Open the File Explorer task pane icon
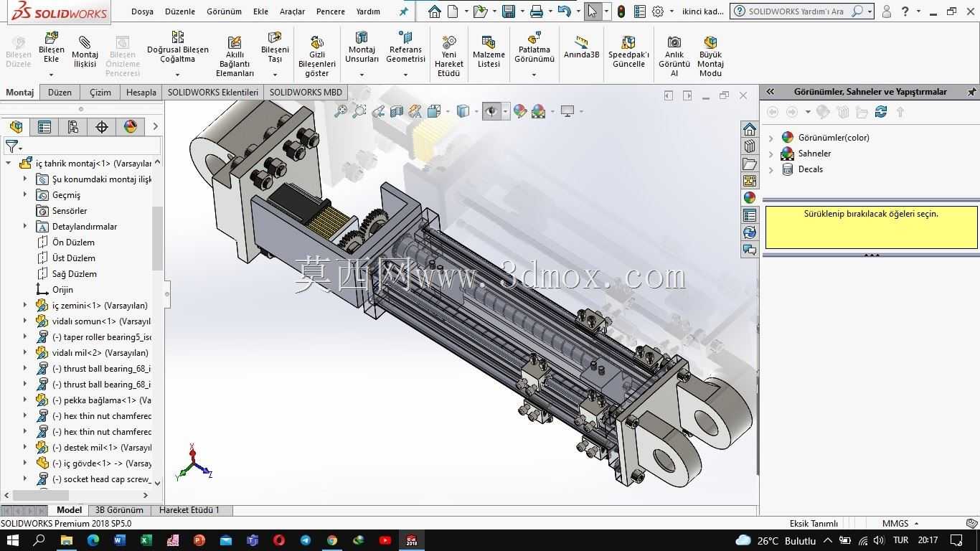This screenshot has height=551, width=980. coord(750,164)
